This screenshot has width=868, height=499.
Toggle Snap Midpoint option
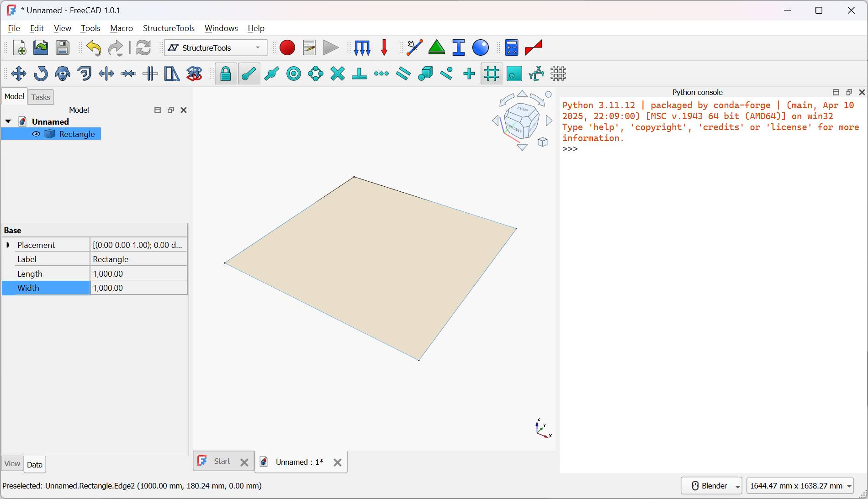coord(272,74)
